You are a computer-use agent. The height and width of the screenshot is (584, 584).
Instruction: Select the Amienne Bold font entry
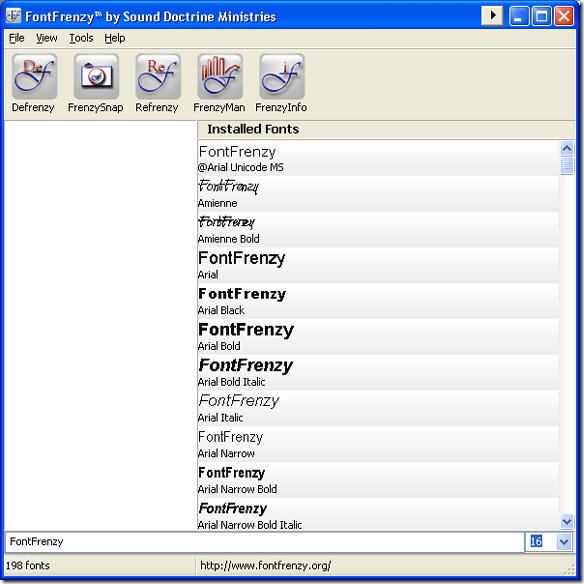(x=378, y=230)
